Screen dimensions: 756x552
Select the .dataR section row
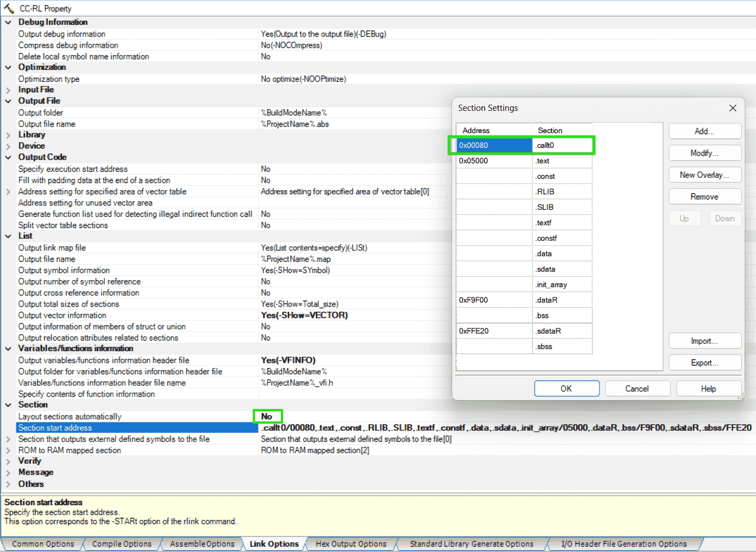click(x=562, y=300)
